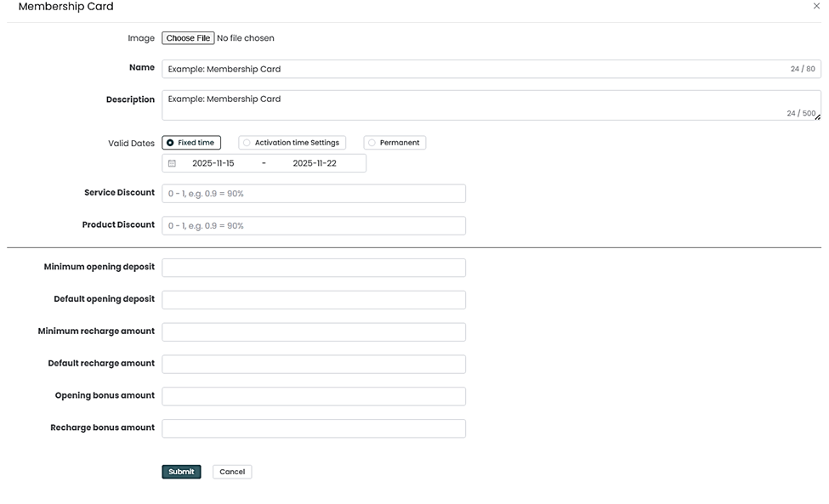The width and height of the screenshot is (829, 504).
Task: Close the Membership Card dialog
Action: (x=816, y=7)
